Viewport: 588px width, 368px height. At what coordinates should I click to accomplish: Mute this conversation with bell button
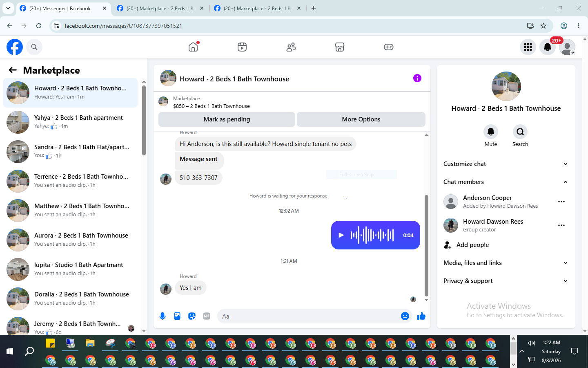tap(491, 132)
